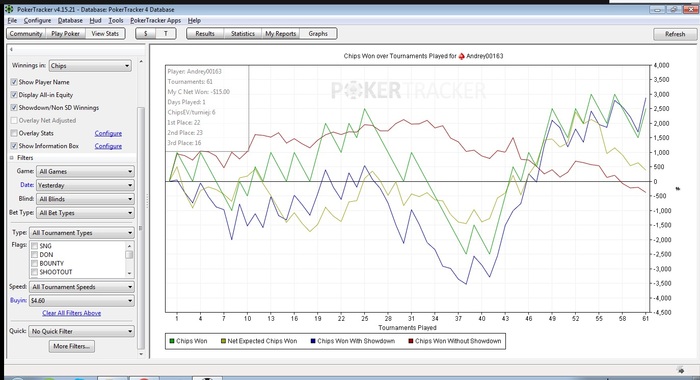Check the SNG flag checkbox
This screenshot has width=700, height=380.
pyautogui.click(x=34, y=246)
